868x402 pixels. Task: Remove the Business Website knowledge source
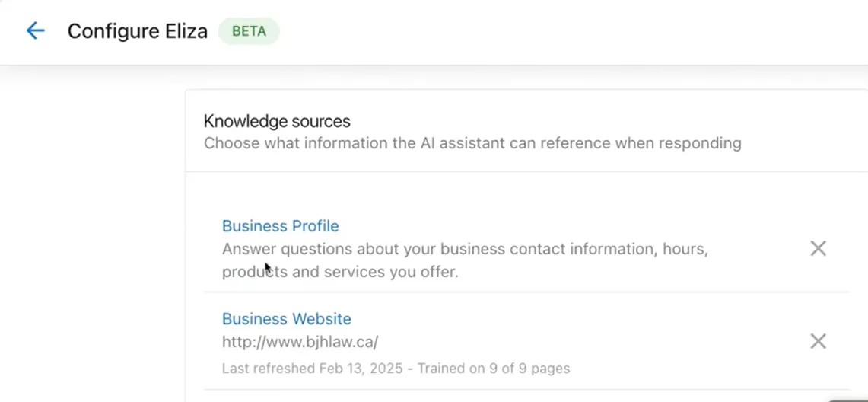click(x=818, y=341)
